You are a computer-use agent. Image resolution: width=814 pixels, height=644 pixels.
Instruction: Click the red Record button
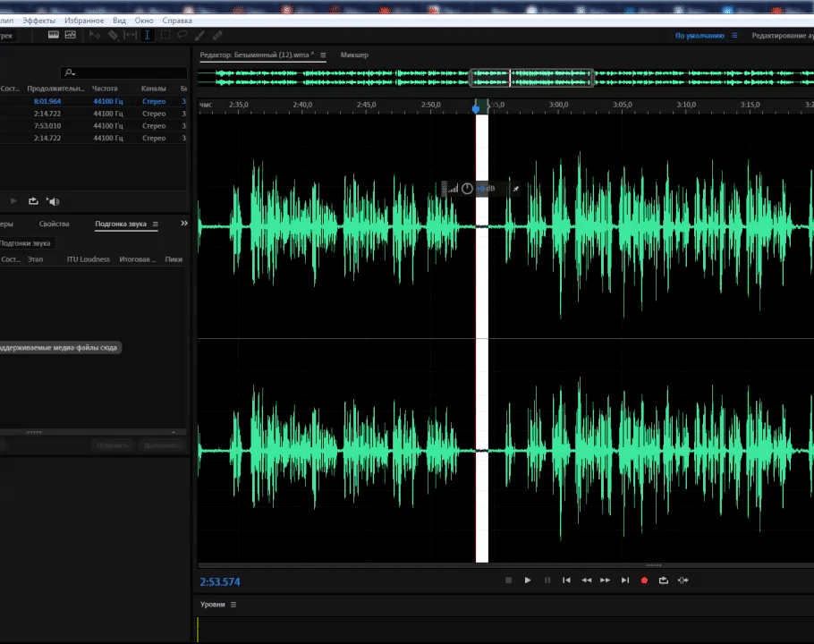[x=644, y=580]
